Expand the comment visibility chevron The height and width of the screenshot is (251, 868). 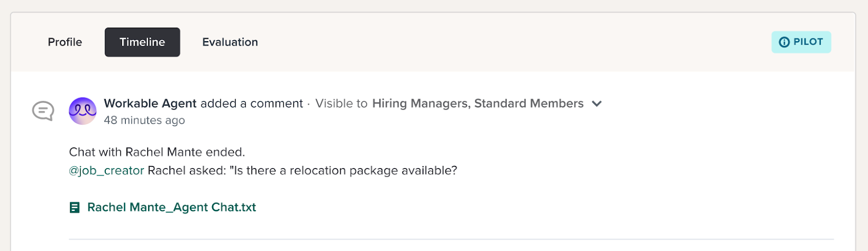[x=597, y=104]
